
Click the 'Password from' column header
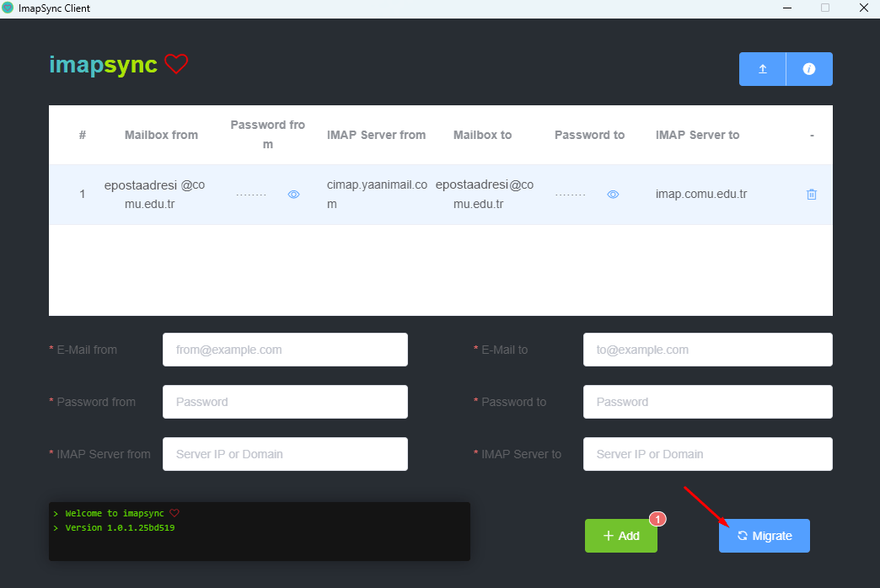tap(268, 135)
